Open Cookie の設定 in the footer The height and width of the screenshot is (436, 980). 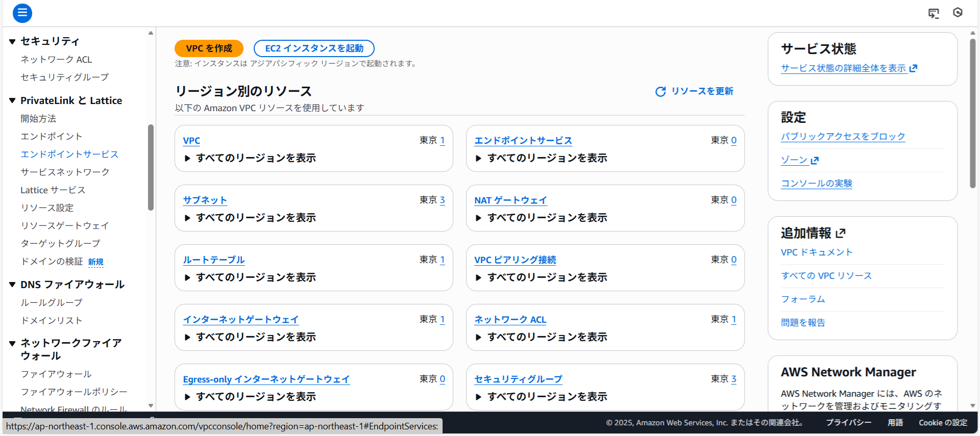point(943,423)
